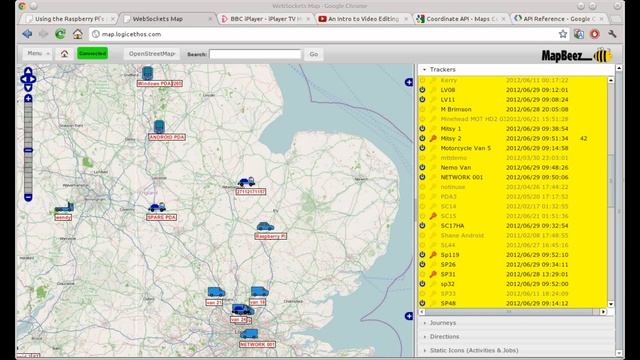Bookmark the page with the star icon

(563, 34)
